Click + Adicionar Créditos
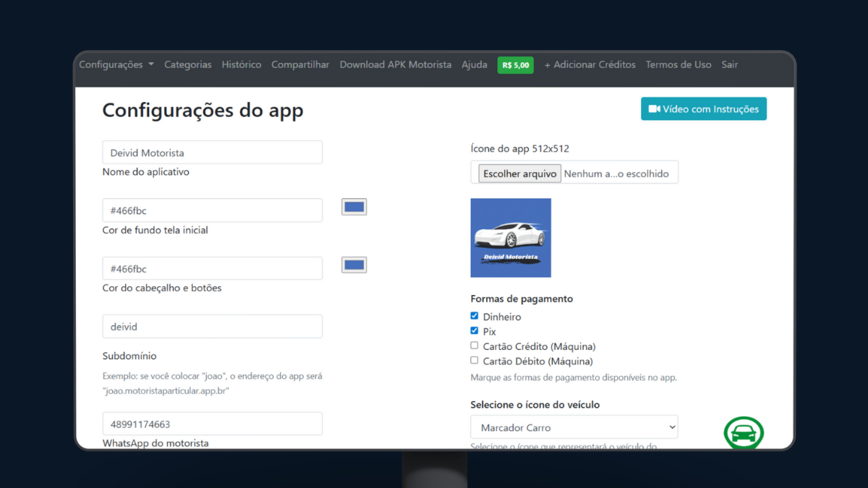 [x=590, y=64]
